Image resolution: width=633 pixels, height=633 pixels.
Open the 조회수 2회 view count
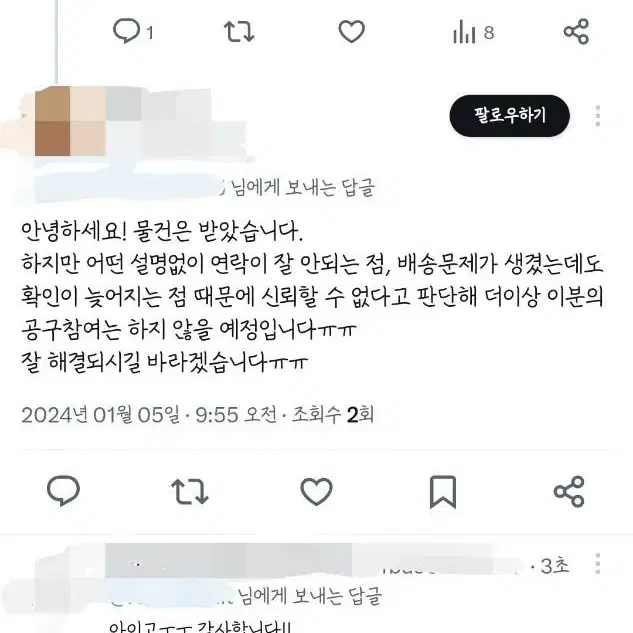point(333,415)
